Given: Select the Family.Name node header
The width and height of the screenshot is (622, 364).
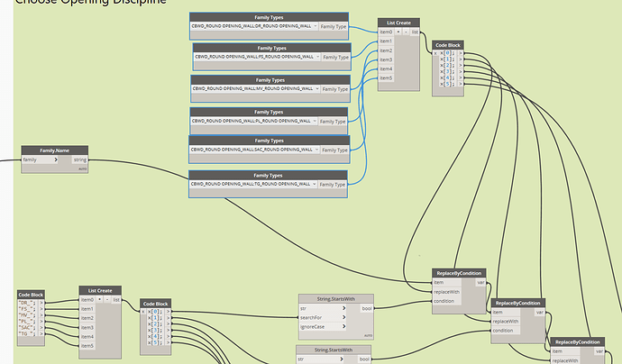Looking at the screenshot, I should [55, 150].
